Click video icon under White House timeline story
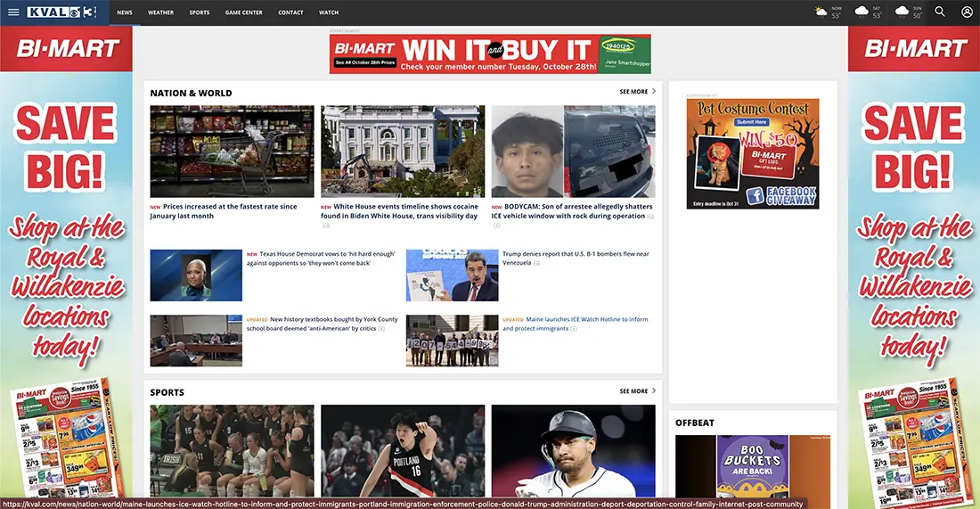The height and width of the screenshot is (509, 980). coord(325,226)
